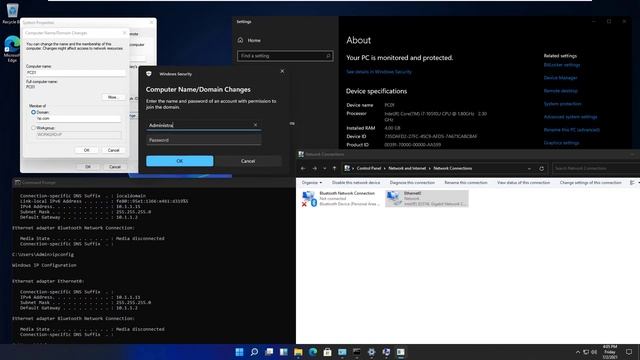The height and width of the screenshot is (360, 640).
Task: Click View status of this connection
Action: (523, 183)
